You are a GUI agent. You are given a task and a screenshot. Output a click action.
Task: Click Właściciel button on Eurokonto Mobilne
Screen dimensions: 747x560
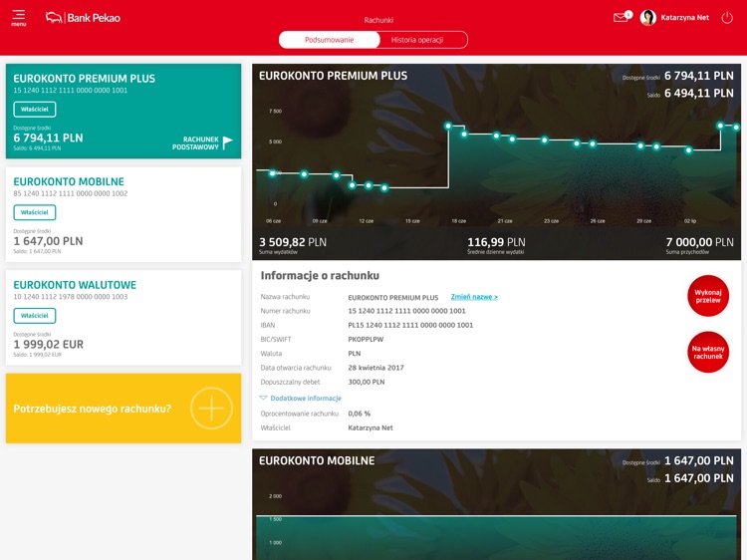[34, 212]
